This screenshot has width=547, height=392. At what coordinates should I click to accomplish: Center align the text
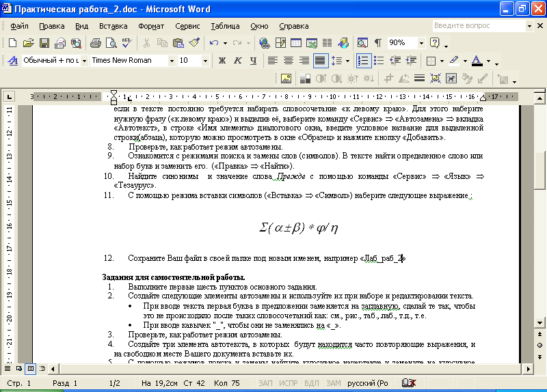click(x=288, y=61)
